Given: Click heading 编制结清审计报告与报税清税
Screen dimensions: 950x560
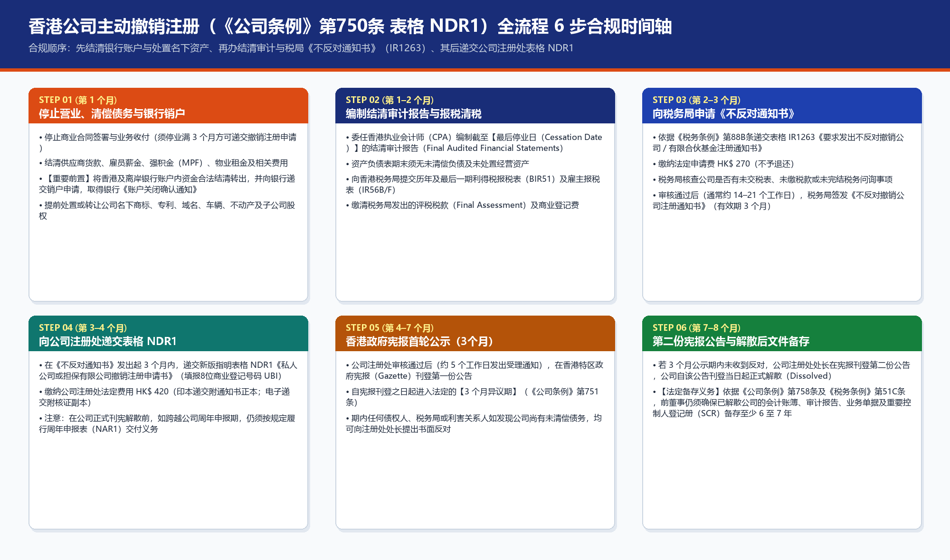Looking at the screenshot, I should (x=414, y=113).
